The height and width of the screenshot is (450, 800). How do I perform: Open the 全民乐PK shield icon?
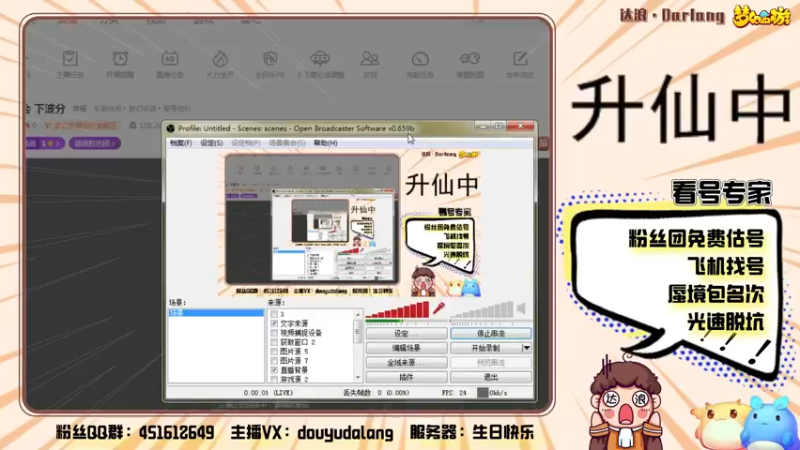point(269,58)
